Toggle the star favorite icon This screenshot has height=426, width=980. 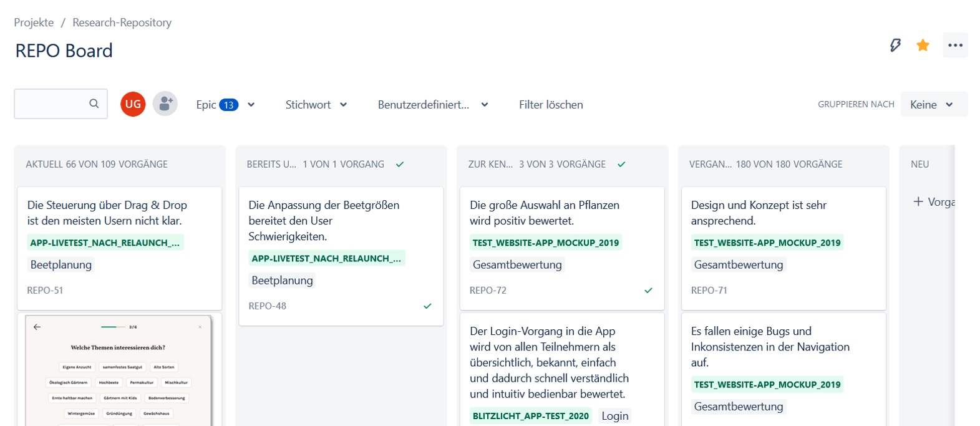click(x=923, y=45)
